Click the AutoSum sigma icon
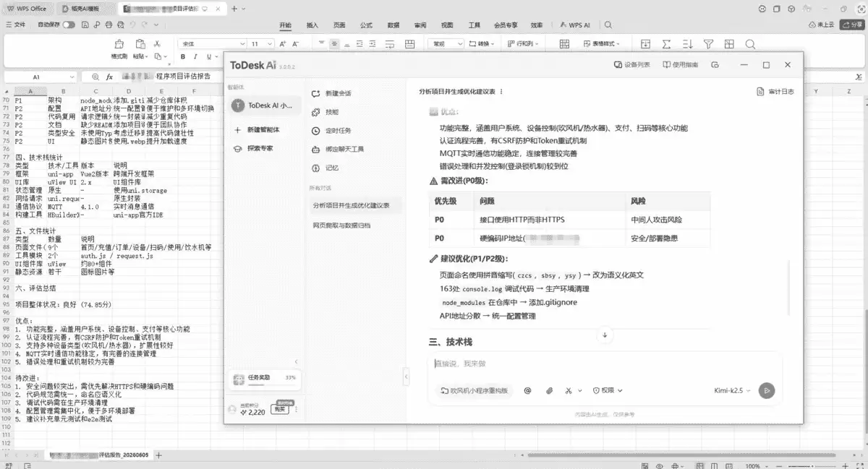The height and width of the screenshot is (469, 868). point(667,45)
